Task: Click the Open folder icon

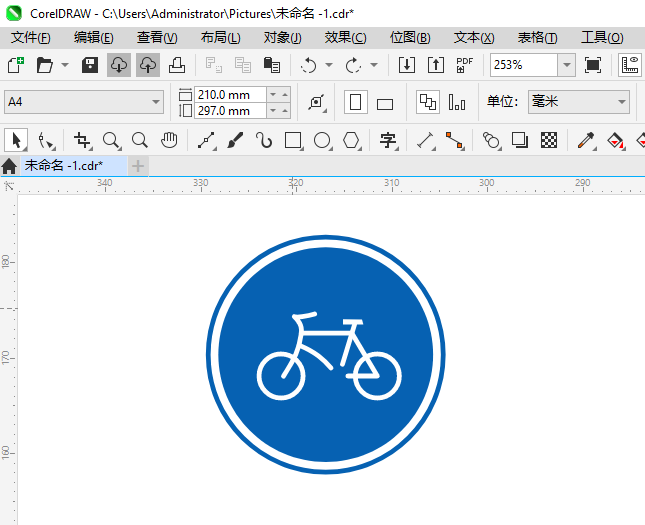Action: [x=44, y=65]
